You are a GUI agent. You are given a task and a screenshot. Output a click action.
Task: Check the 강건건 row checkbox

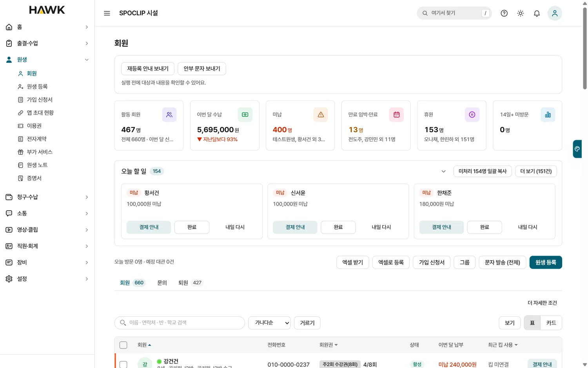(123, 364)
